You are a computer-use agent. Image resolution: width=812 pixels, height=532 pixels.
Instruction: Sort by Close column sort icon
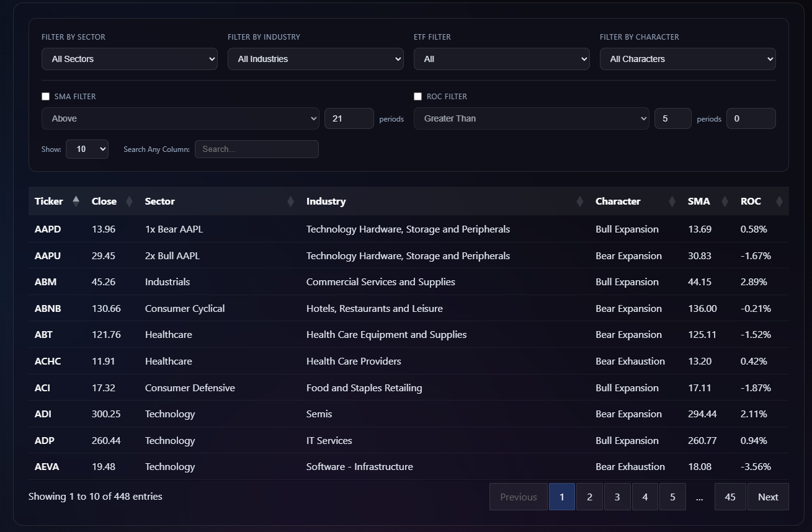[129, 202]
